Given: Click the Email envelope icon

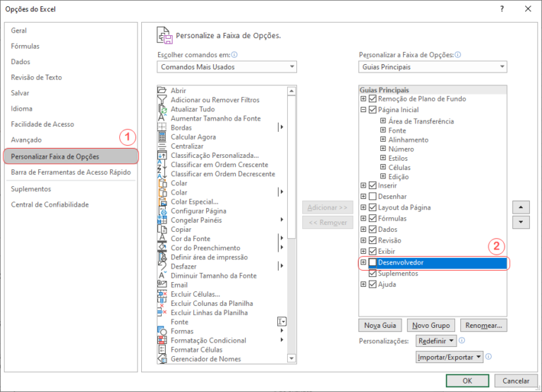Looking at the screenshot, I should pyautogui.click(x=162, y=285).
